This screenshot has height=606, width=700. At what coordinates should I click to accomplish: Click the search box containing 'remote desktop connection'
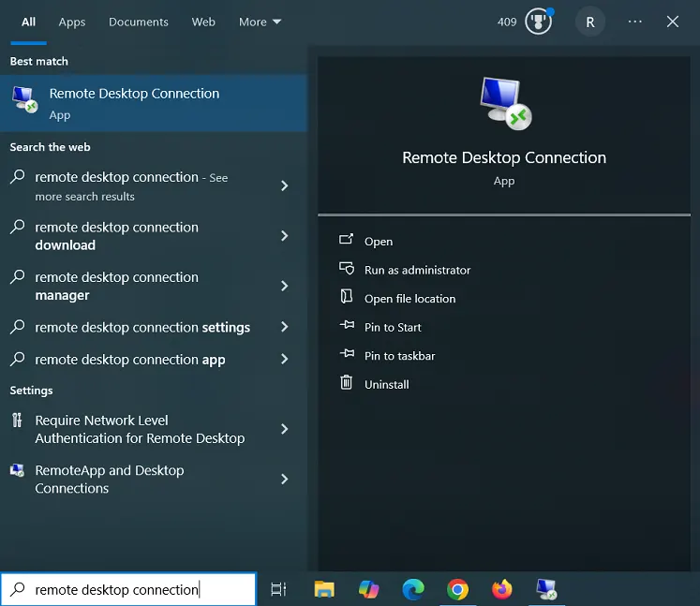pyautogui.click(x=128, y=589)
